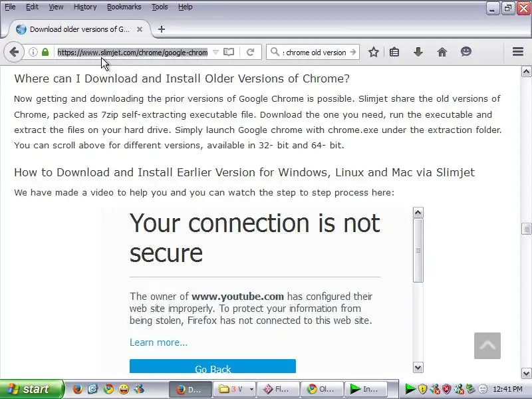Select the 'Download older versions' tab

80,29
